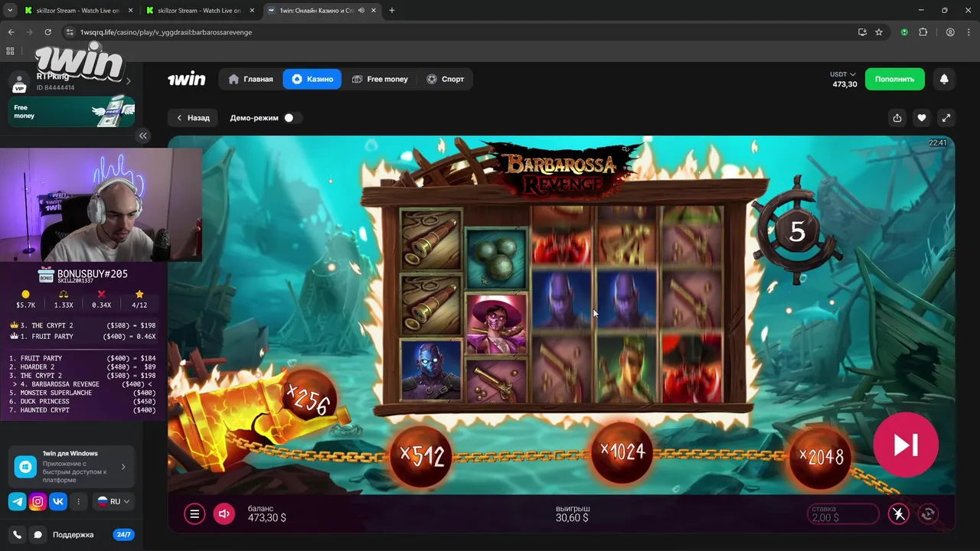Select the Казино tab

click(x=312, y=79)
